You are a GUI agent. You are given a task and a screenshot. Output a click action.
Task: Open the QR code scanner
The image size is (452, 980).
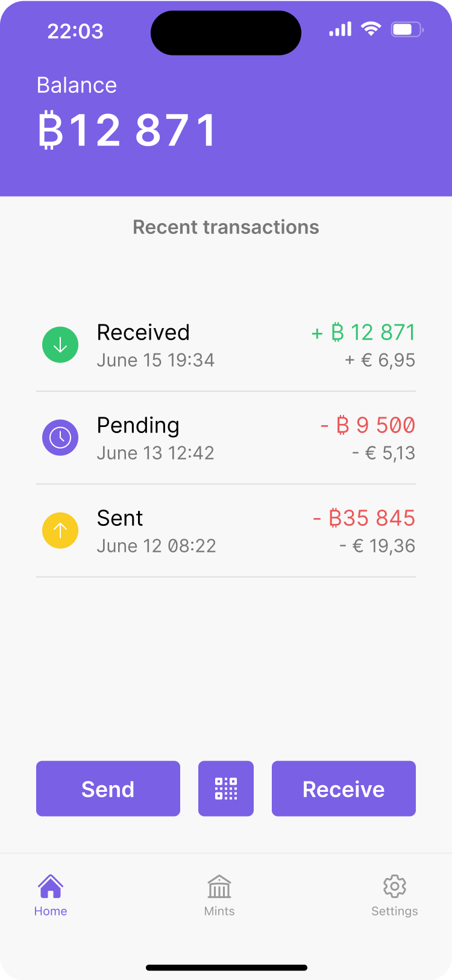pyautogui.click(x=226, y=789)
